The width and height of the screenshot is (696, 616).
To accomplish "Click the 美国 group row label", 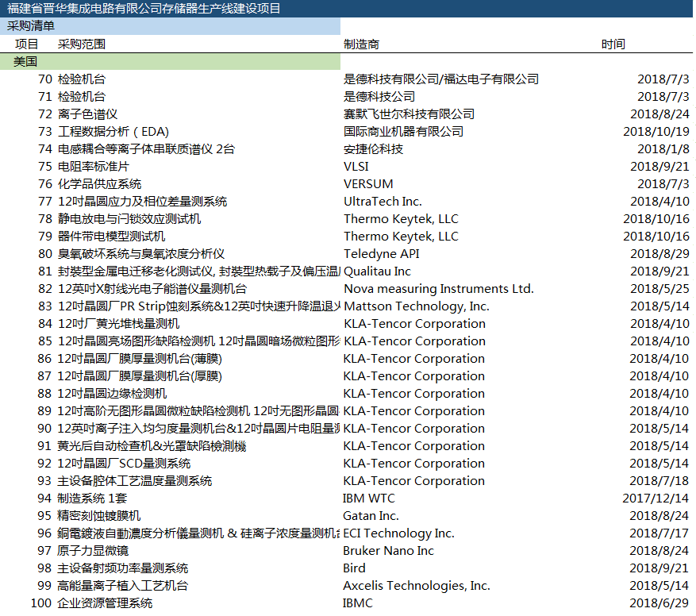I will [25, 61].
